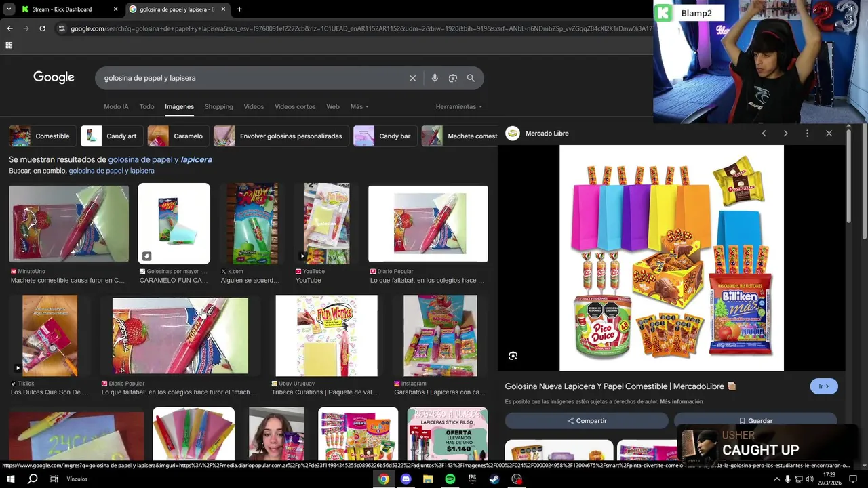
Task: Open Steam from the taskbar
Action: click(494, 479)
